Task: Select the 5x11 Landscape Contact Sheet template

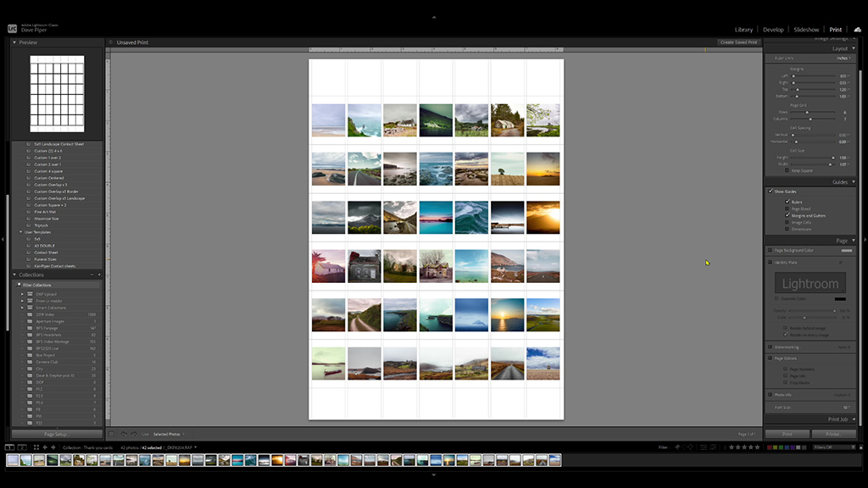Action: click(58, 144)
